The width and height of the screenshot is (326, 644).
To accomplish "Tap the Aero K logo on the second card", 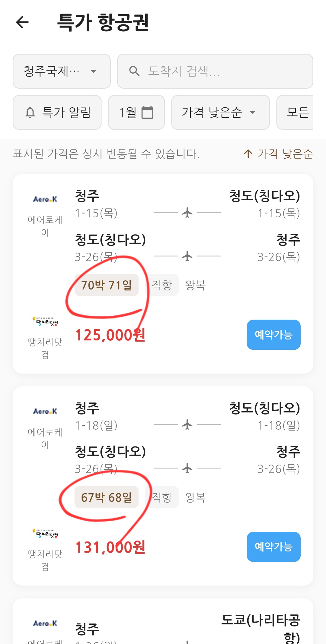I will 45,412.
